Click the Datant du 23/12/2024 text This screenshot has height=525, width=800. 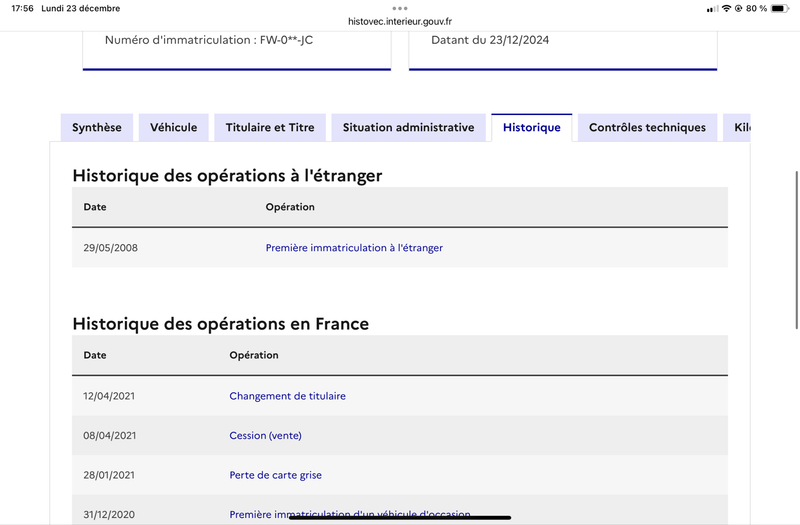click(490, 40)
